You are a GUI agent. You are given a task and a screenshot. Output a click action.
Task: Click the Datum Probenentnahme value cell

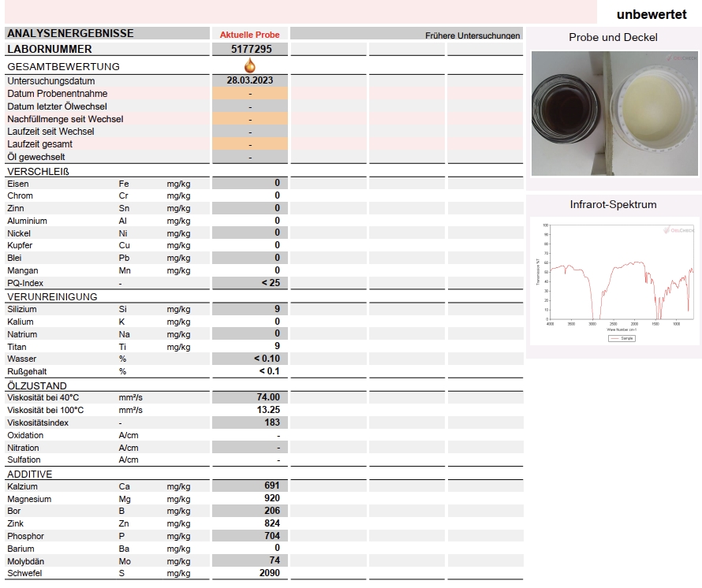pyautogui.click(x=249, y=94)
